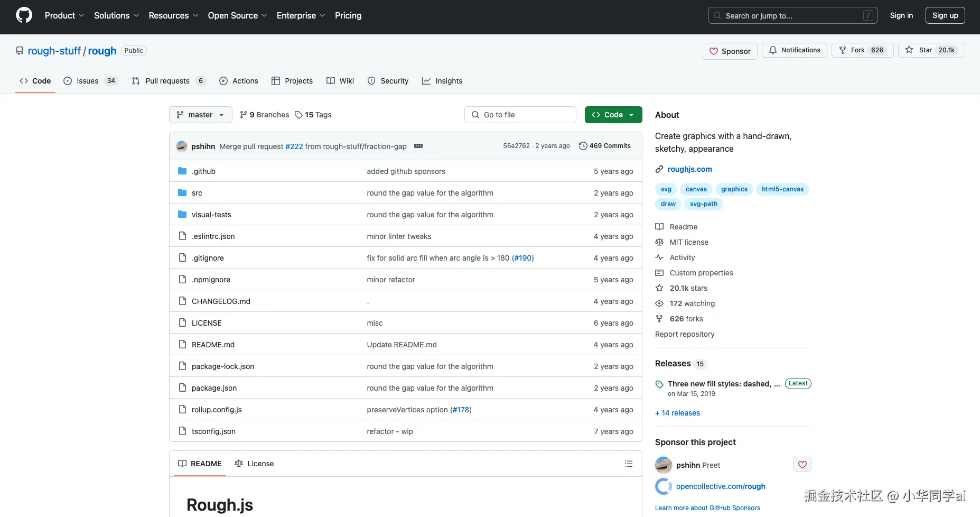Click the html5-canvas topic tag

(x=782, y=189)
